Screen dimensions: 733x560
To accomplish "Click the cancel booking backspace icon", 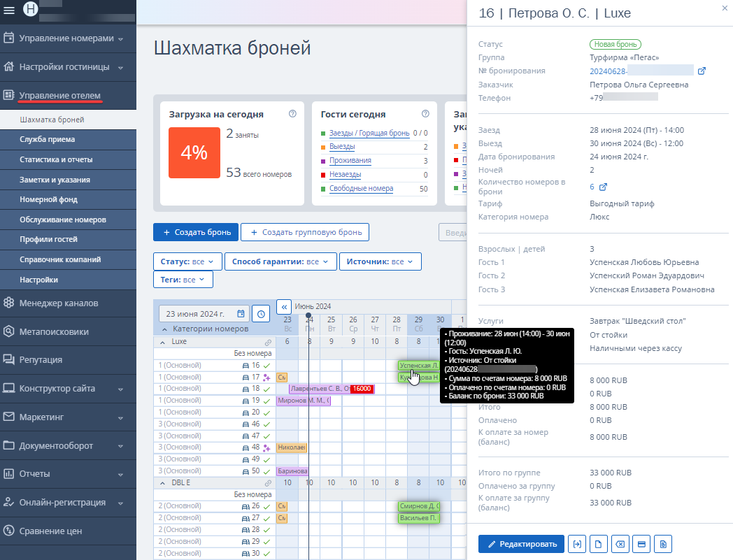I will (x=620, y=544).
